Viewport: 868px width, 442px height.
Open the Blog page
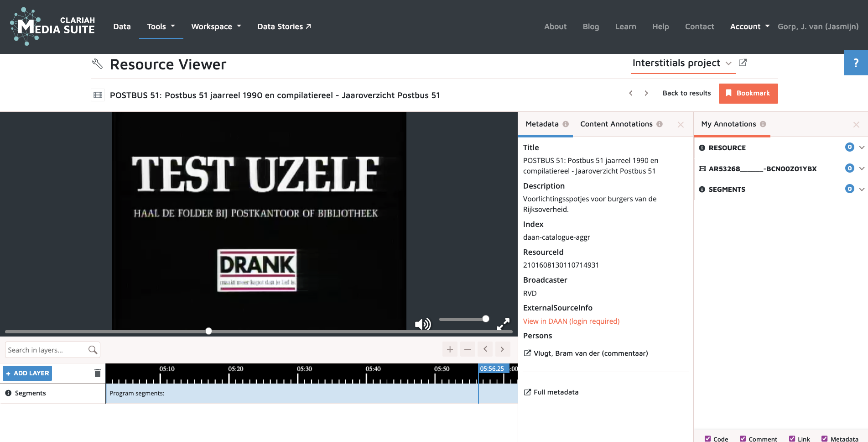[591, 26]
